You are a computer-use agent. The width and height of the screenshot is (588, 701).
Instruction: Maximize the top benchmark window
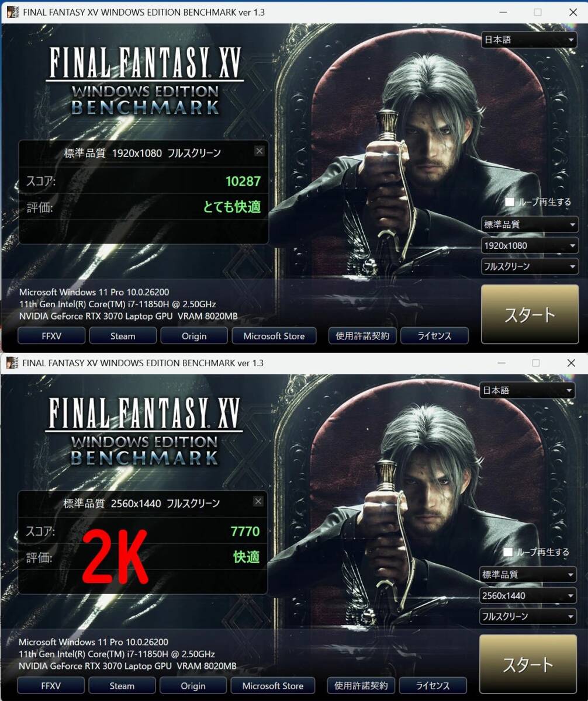tap(538, 12)
